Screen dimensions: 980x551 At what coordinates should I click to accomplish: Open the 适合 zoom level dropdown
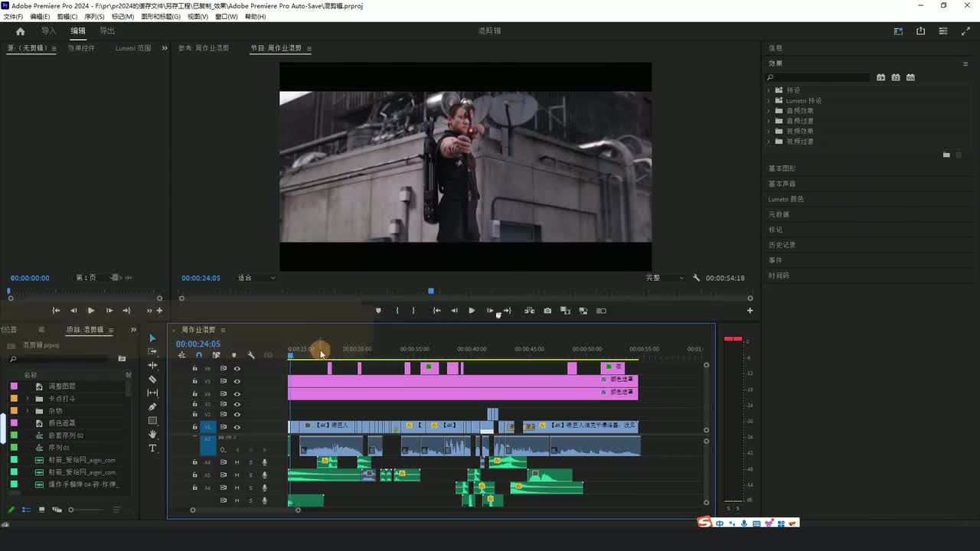[x=256, y=278]
